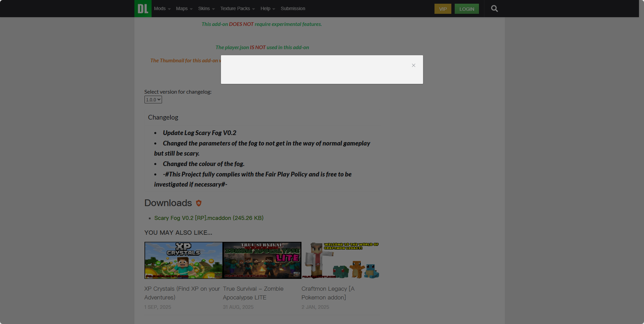Open the changelog version 1.0.0 selector
This screenshot has width=644, height=324.
[153, 100]
